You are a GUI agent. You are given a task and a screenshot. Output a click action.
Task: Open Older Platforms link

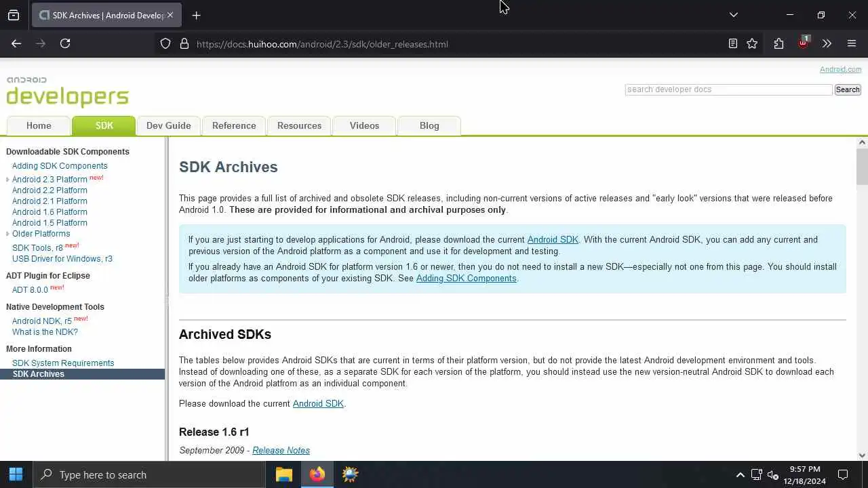tap(41, 234)
